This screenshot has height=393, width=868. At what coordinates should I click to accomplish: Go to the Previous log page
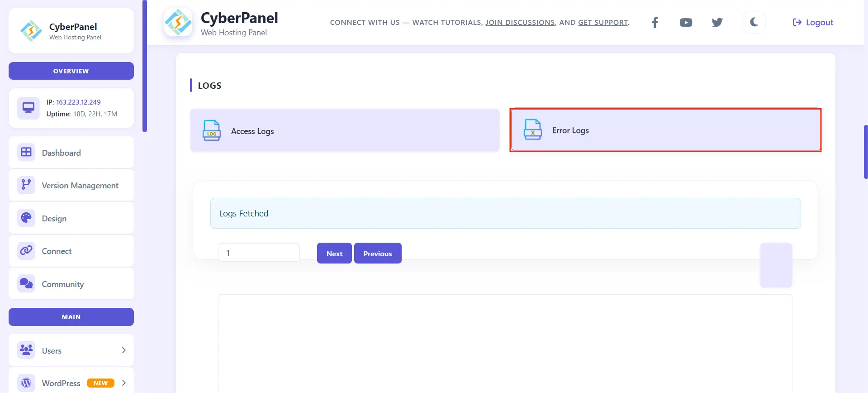[x=378, y=253]
